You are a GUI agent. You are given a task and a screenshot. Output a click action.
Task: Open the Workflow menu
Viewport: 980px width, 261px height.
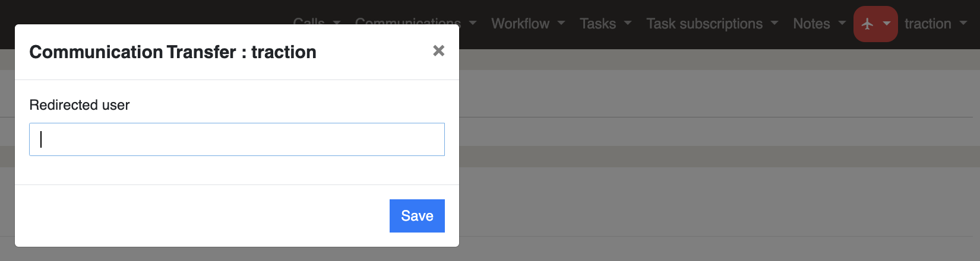coord(520,24)
